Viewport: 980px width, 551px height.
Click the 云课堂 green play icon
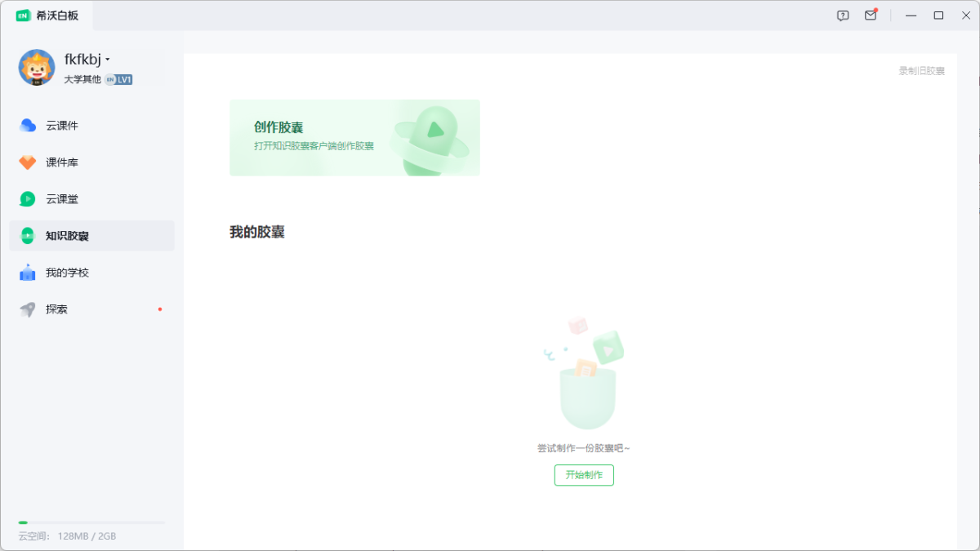pyautogui.click(x=28, y=199)
